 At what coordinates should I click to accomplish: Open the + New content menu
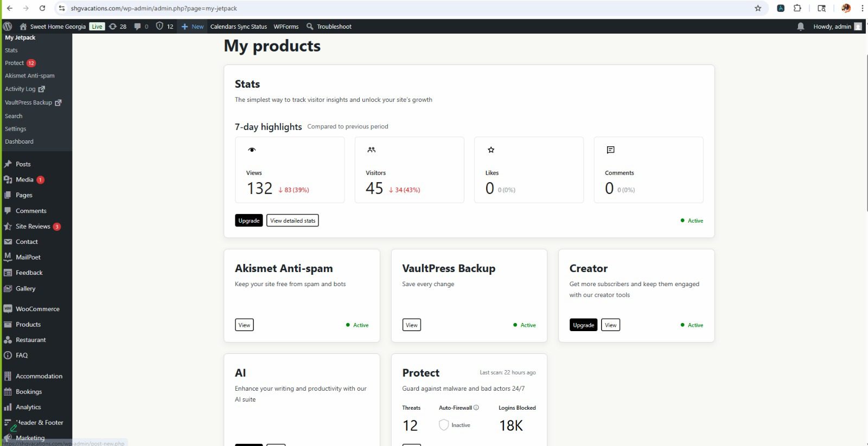click(193, 26)
